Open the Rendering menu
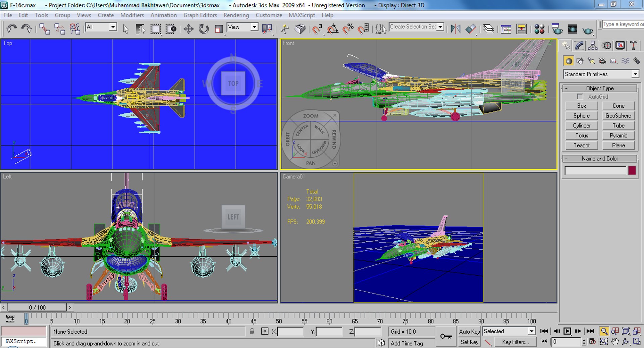644x348 pixels. pyautogui.click(x=236, y=15)
